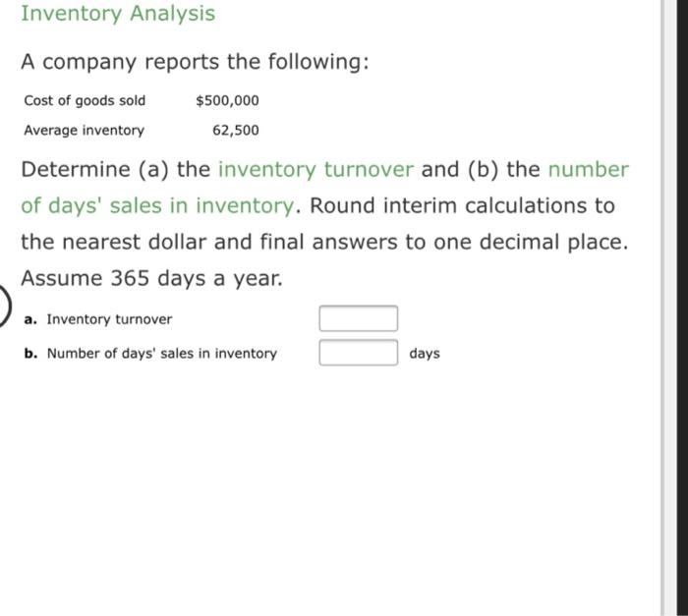Click 'Round interim calculations to' text

pyautogui.click(x=463, y=205)
